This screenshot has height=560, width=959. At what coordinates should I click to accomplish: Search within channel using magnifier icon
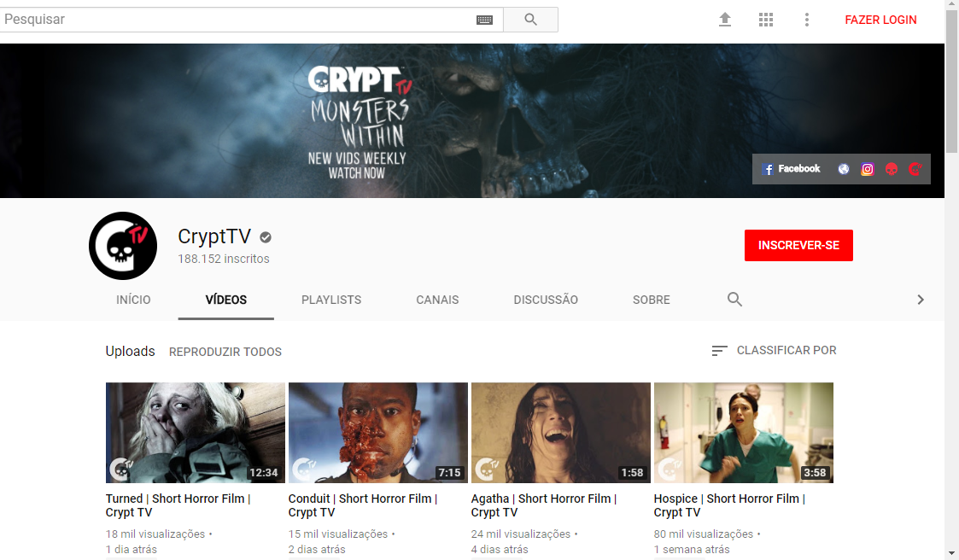click(x=734, y=299)
